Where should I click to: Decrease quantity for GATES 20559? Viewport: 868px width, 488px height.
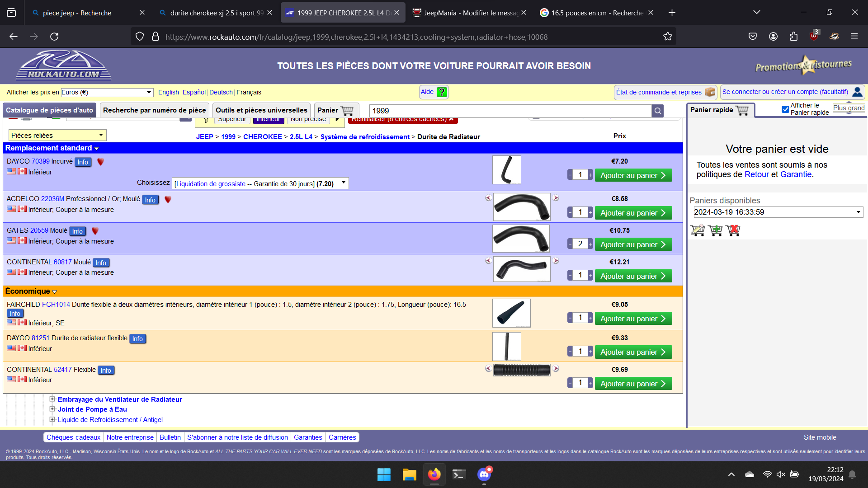[570, 244]
